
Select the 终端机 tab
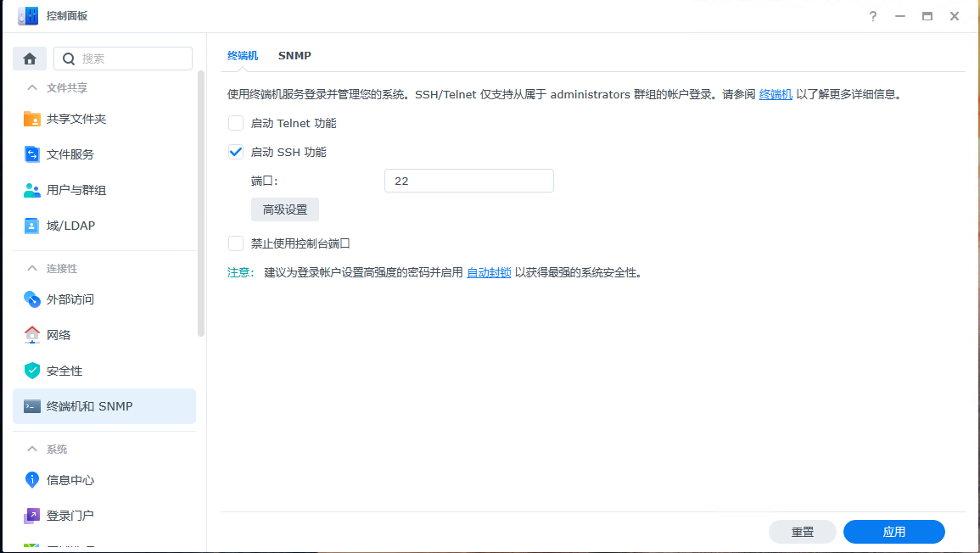tap(243, 56)
